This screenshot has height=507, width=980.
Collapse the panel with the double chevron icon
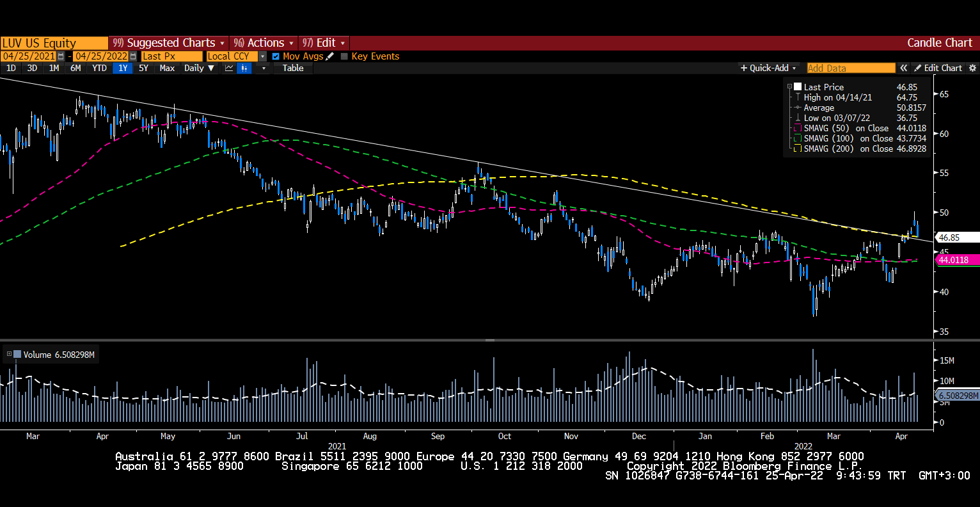pyautogui.click(x=904, y=68)
